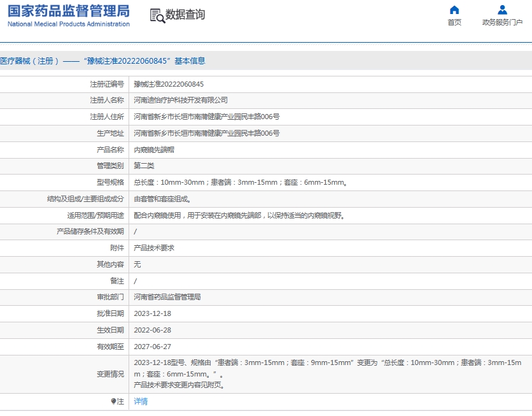Click the address value in 生产地址 row

click(x=207, y=133)
